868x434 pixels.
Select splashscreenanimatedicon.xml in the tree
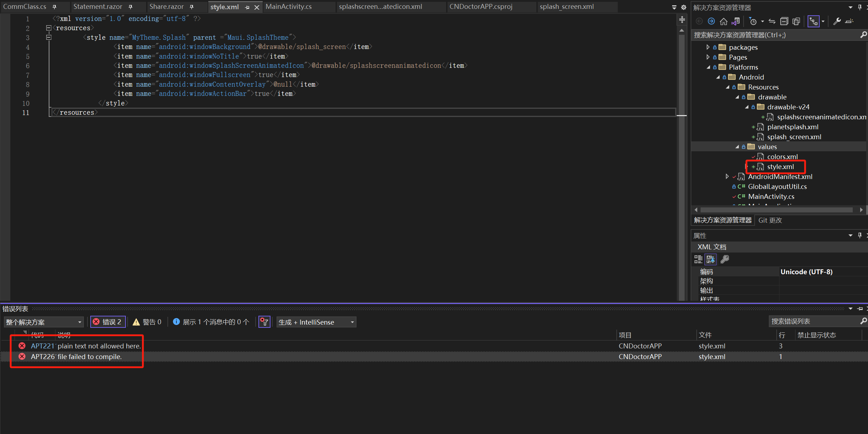click(x=821, y=117)
